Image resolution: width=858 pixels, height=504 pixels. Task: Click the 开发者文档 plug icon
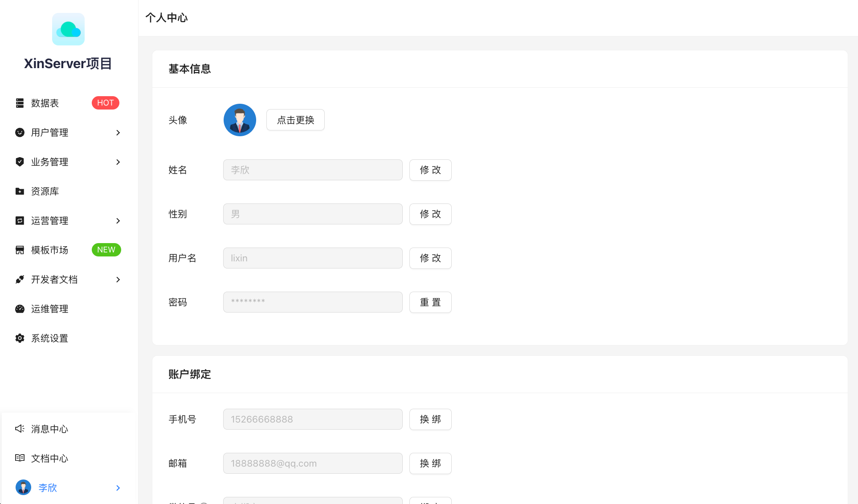(x=20, y=279)
